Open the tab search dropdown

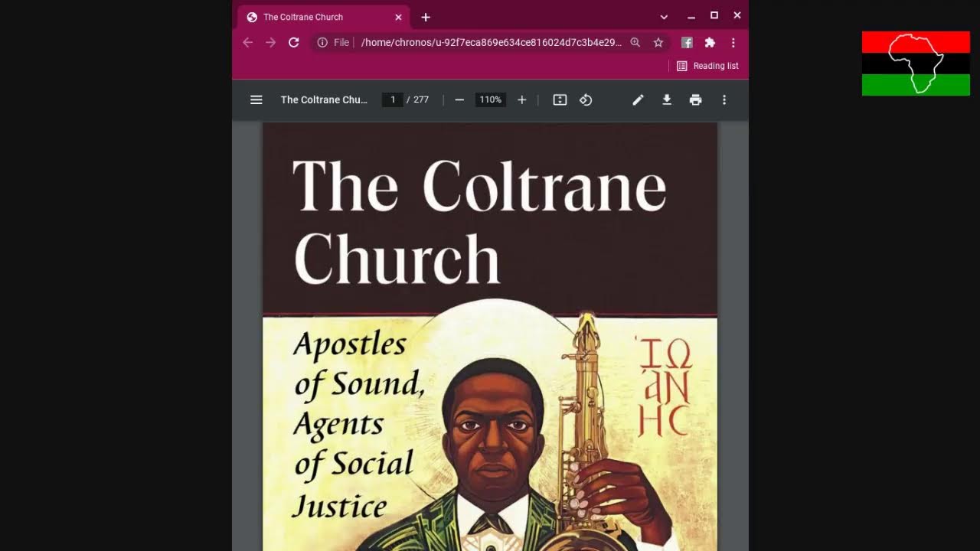pos(664,17)
